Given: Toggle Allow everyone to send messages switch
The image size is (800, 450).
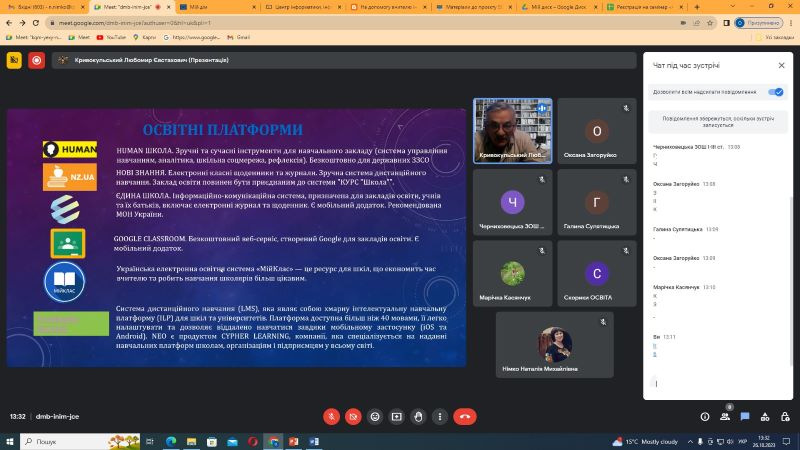Looking at the screenshot, I should click(x=776, y=92).
